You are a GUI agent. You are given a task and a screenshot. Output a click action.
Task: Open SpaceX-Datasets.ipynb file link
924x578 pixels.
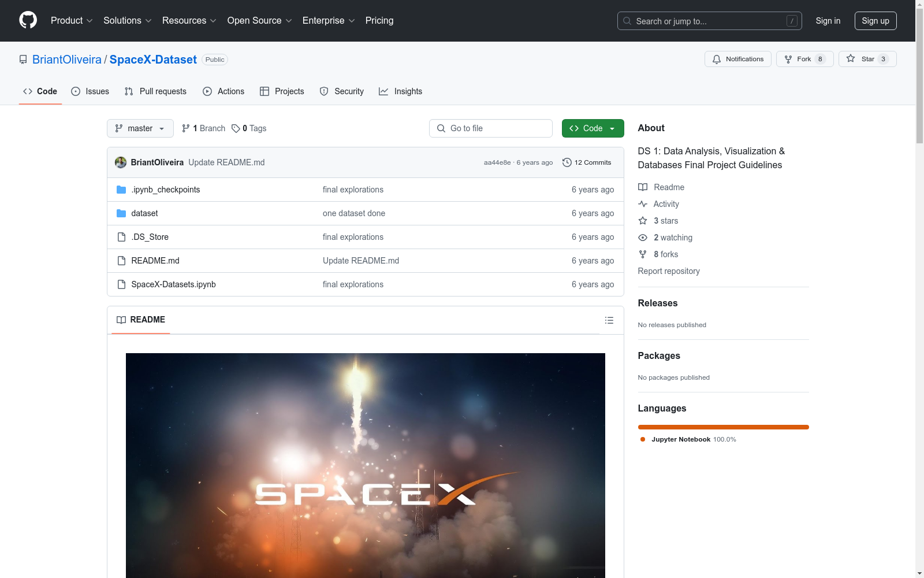173,284
